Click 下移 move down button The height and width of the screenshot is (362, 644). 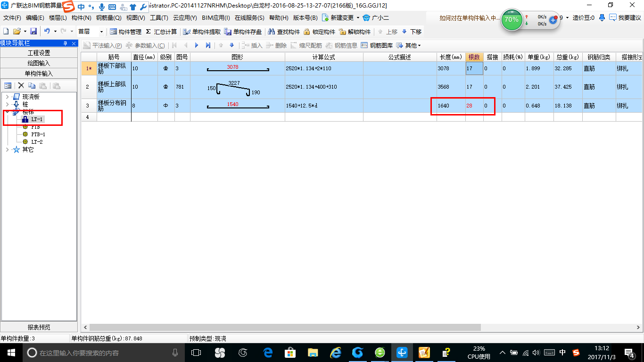click(411, 32)
